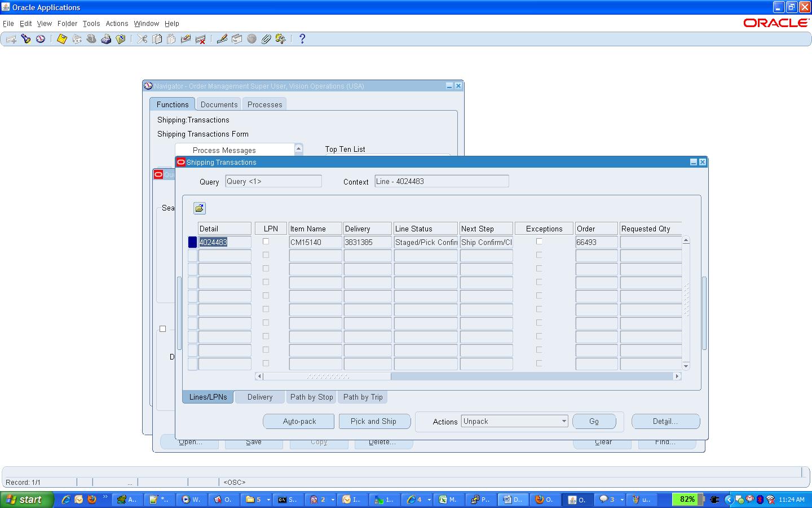The width and height of the screenshot is (812, 508).
Task: Show the Navigator via compass icon
Action: click(41, 39)
